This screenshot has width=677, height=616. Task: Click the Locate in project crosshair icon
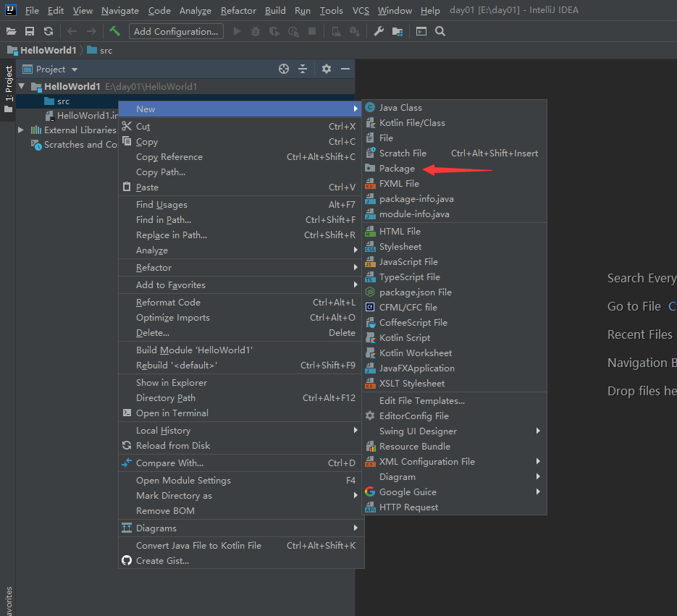(284, 69)
